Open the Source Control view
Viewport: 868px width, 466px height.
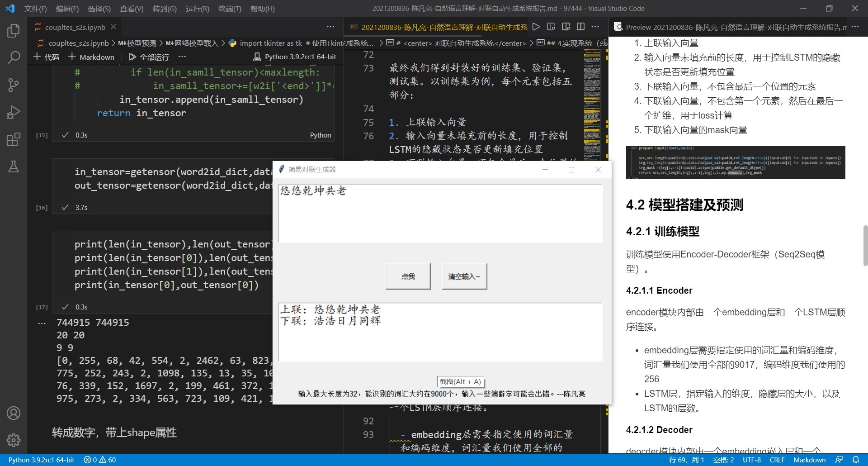coord(14,85)
